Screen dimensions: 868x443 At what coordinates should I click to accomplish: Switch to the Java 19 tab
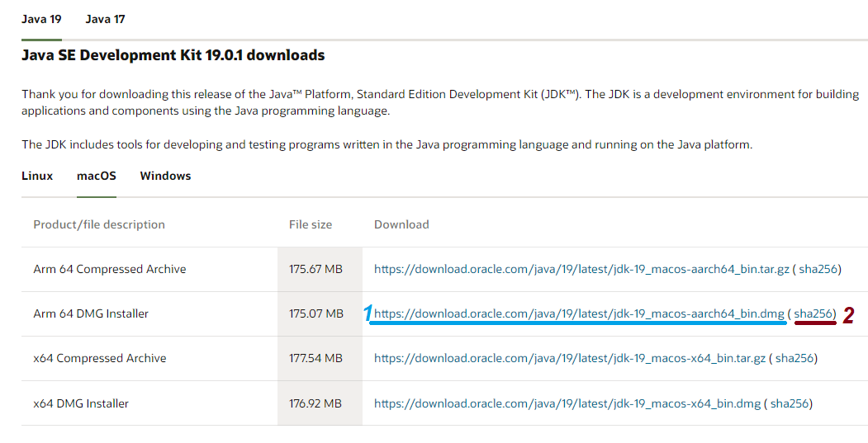pos(41,19)
